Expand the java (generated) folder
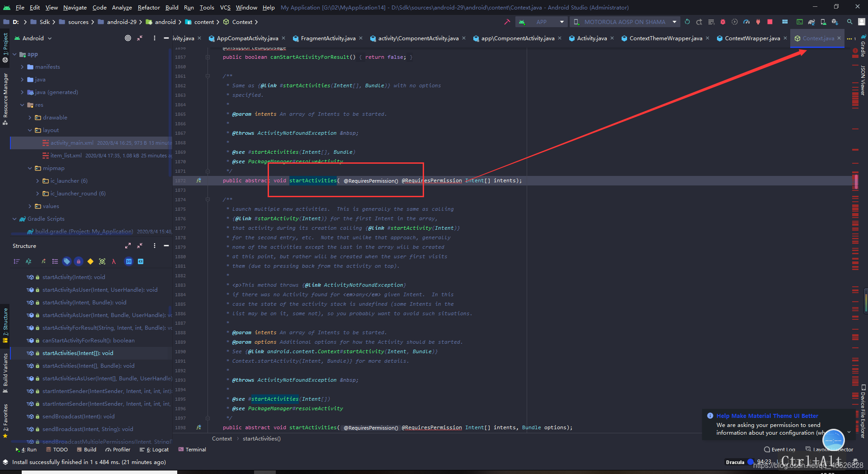The width and height of the screenshot is (868, 474). pos(22,92)
